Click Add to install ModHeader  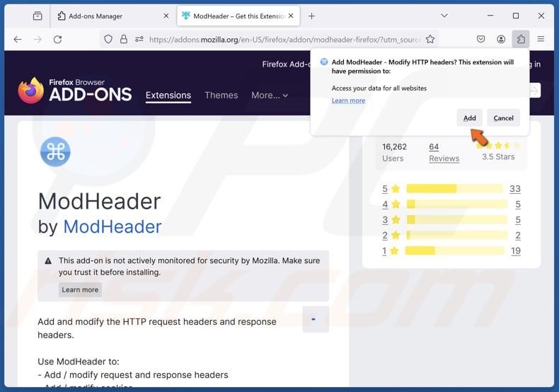[x=470, y=118]
